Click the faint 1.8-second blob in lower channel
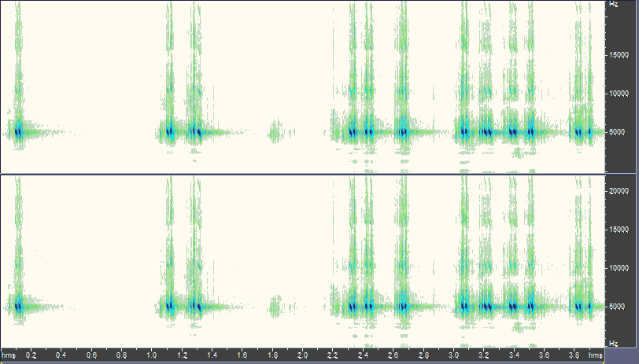The image size is (639, 364). point(275,306)
